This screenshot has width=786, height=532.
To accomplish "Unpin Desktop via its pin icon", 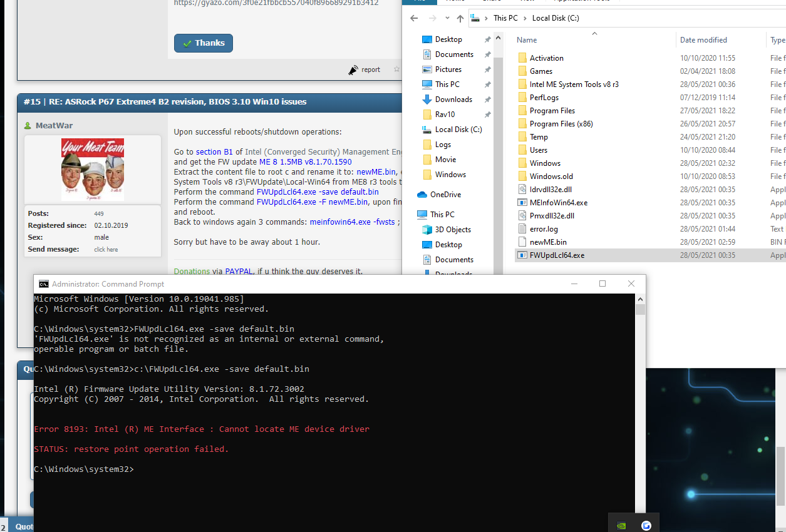I will [488, 39].
